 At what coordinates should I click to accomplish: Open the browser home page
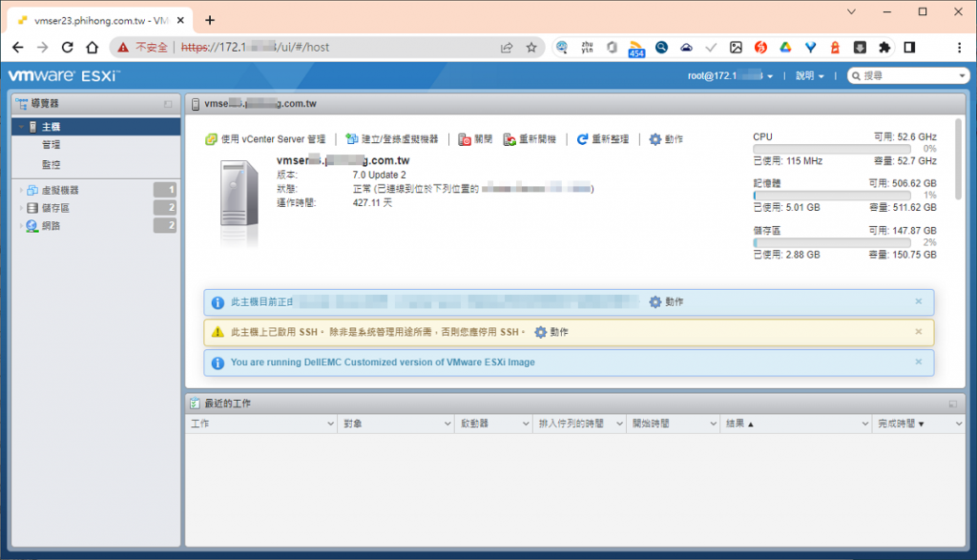[x=93, y=48]
